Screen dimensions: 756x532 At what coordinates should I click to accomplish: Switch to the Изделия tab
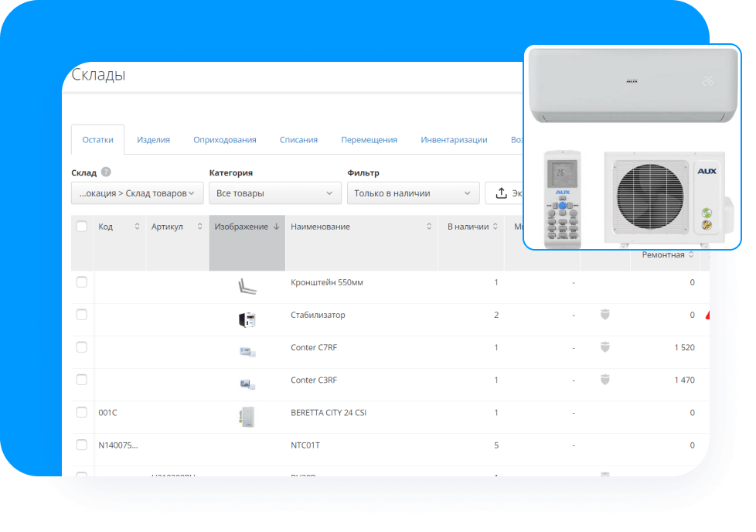pos(153,140)
